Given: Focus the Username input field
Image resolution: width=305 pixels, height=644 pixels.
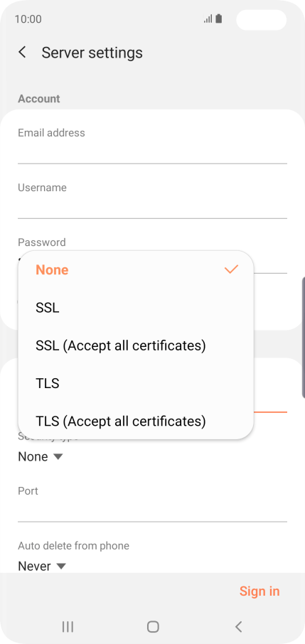Looking at the screenshot, I should click(x=152, y=201).
